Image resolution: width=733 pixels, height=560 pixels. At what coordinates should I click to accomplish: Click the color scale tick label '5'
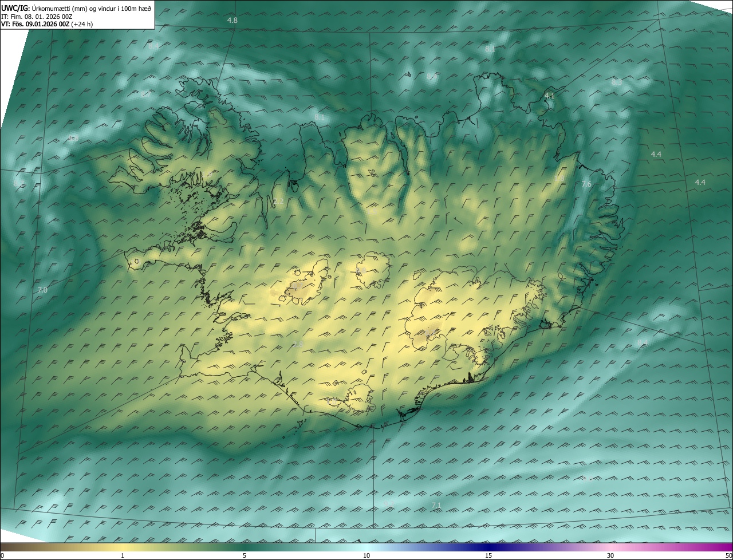(245, 555)
